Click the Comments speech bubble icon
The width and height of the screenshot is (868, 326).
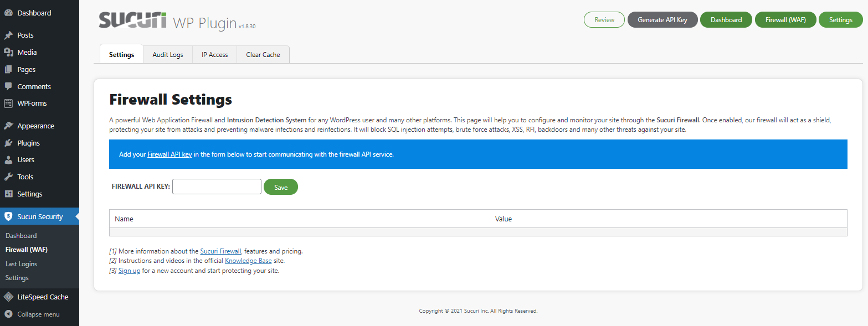click(x=8, y=87)
